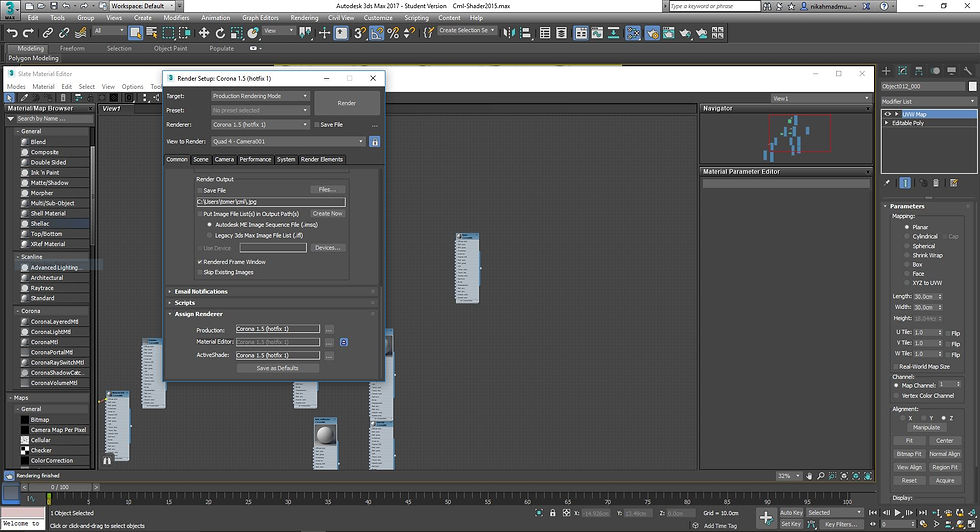
Task: Enable Save File checkbox in Render Output
Action: point(200,191)
